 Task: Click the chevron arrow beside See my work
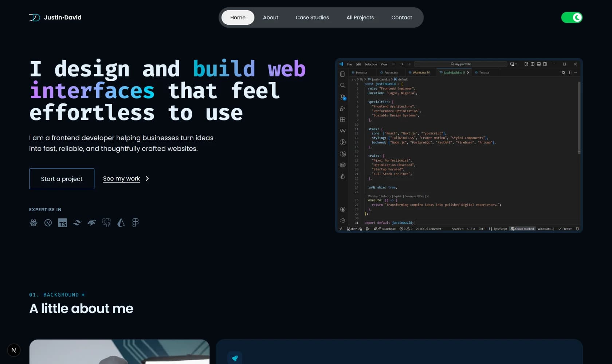(147, 179)
